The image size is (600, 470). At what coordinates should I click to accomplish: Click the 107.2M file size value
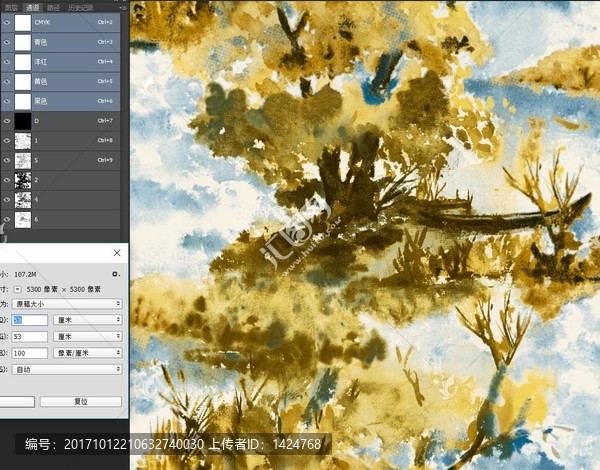26,274
